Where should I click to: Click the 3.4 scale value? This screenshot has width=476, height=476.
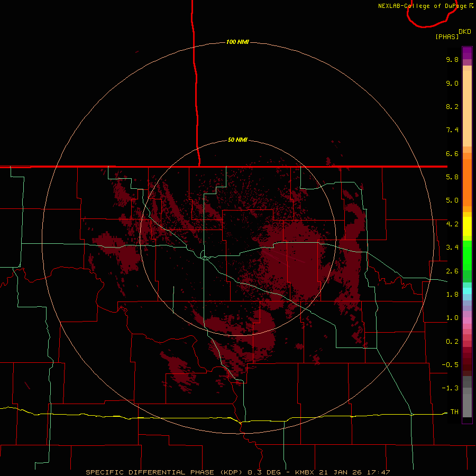[452, 248]
